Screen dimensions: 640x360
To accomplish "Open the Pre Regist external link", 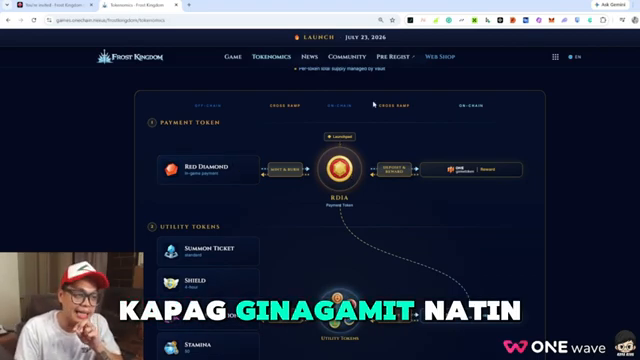I will tap(395, 57).
